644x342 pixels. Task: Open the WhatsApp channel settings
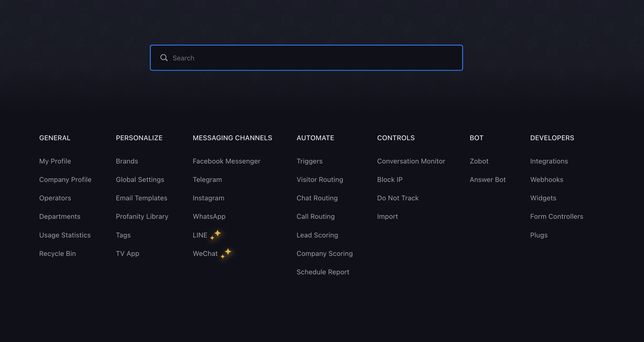(x=209, y=216)
